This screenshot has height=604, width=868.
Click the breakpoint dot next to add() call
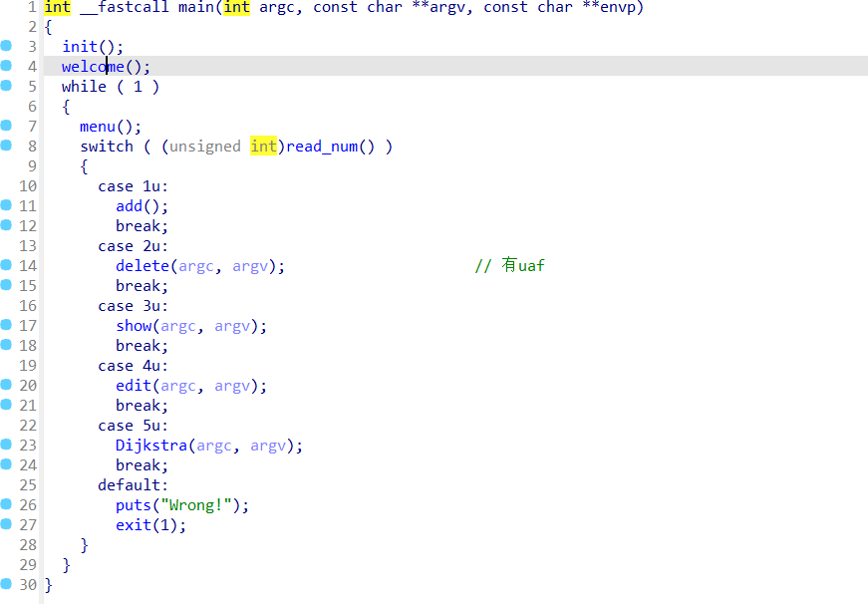6,206
